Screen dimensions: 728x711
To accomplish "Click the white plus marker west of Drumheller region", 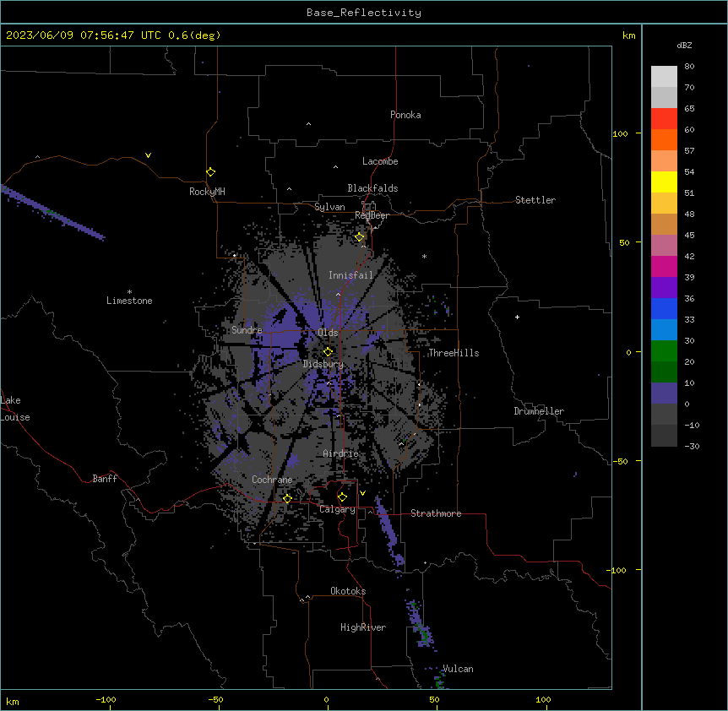I will 517,317.
